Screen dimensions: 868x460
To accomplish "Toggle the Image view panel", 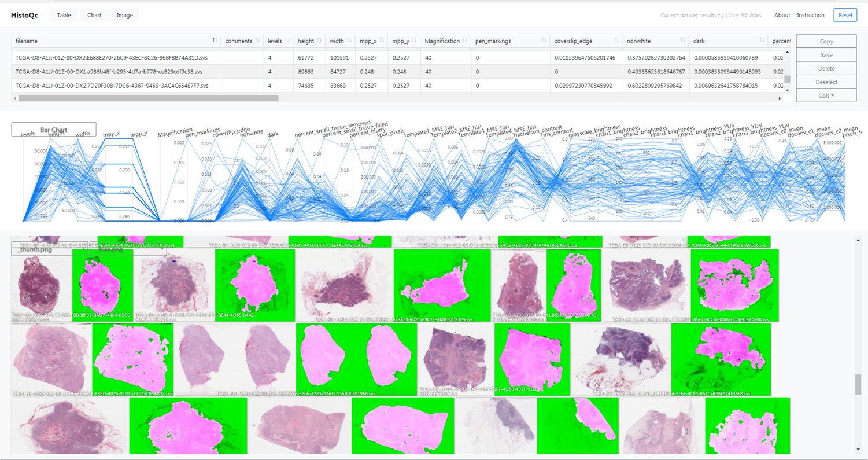I will pyautogui.click(x=124, y=15).
